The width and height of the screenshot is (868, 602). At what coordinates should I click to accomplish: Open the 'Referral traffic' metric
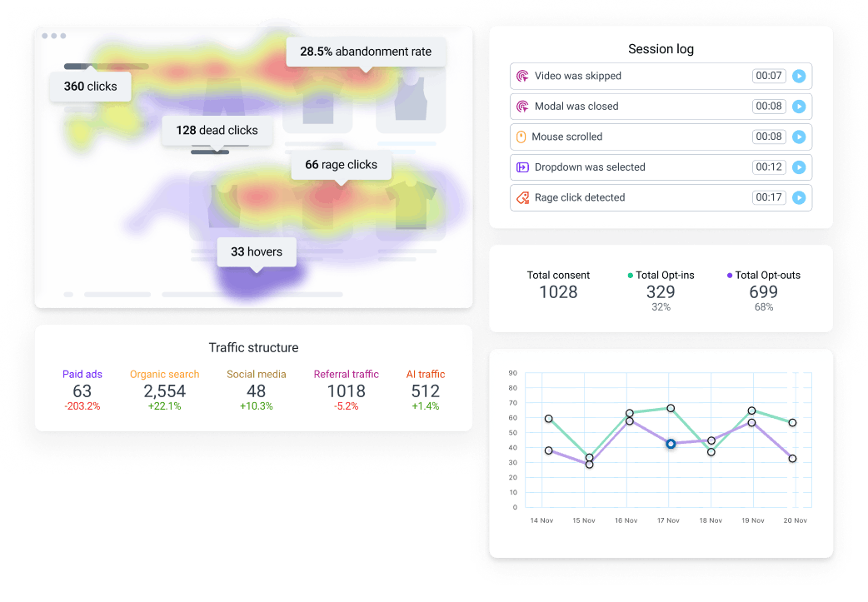[346, 375]
